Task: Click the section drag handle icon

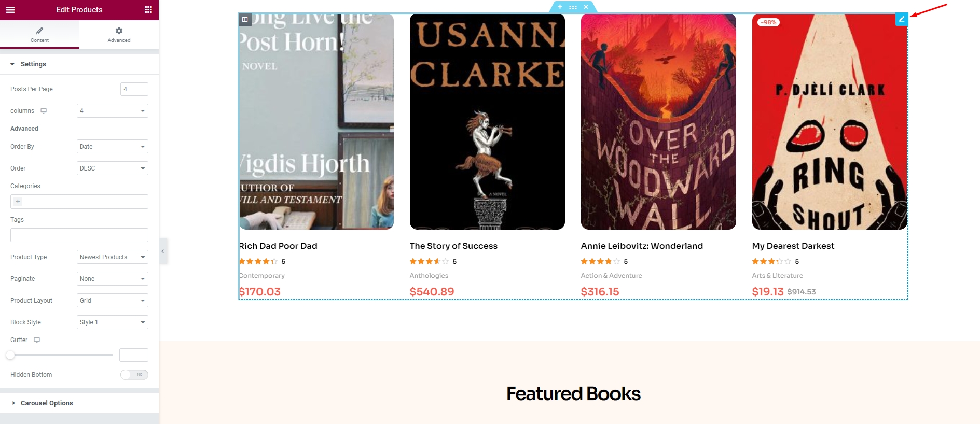Action: click(573, 7)
